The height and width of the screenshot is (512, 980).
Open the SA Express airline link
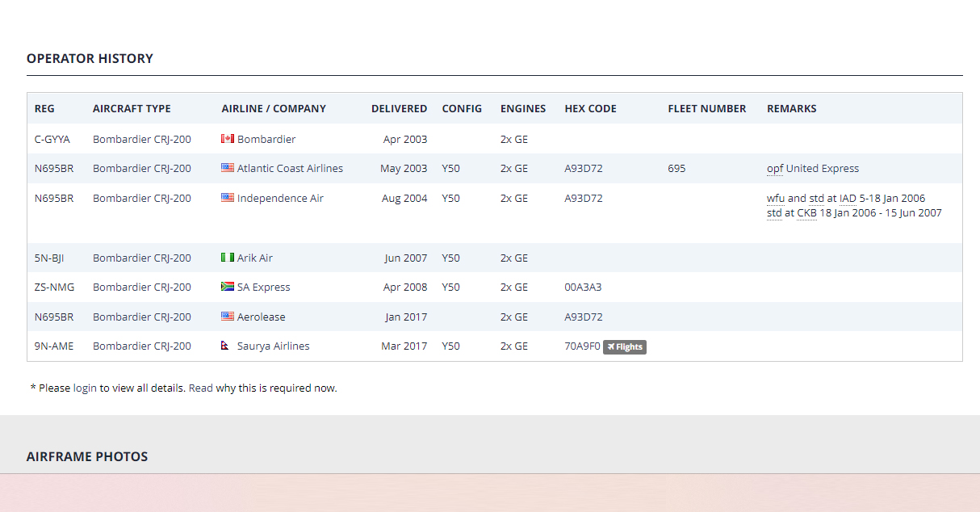coord(263,287)
